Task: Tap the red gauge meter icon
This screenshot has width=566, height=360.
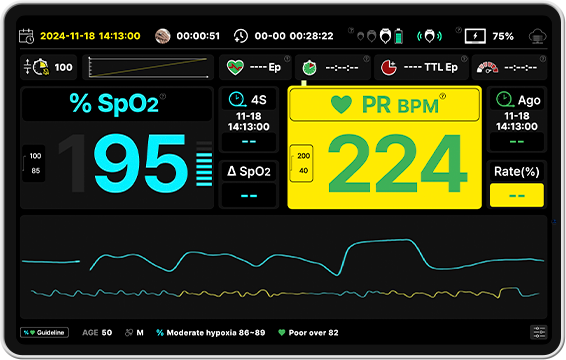Action: point(487,68)
